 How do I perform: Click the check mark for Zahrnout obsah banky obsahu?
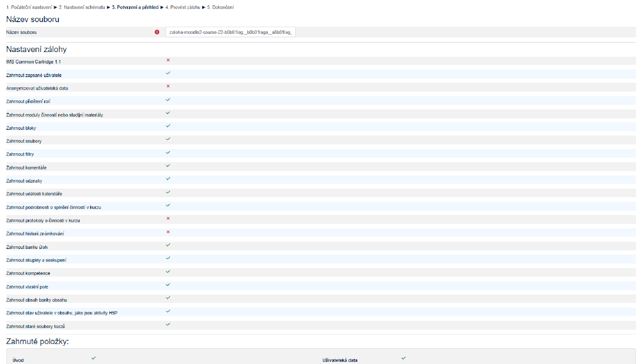[168, 298]
